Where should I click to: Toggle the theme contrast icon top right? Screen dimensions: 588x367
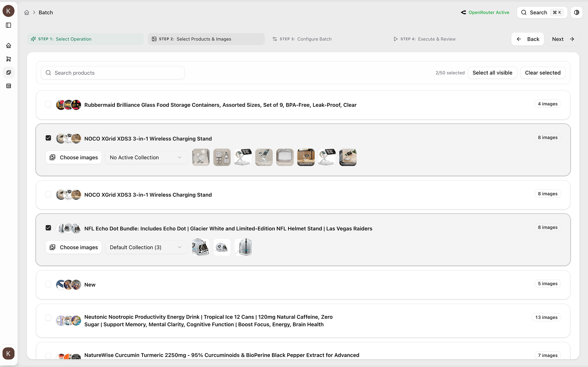[x=576, y=12]
